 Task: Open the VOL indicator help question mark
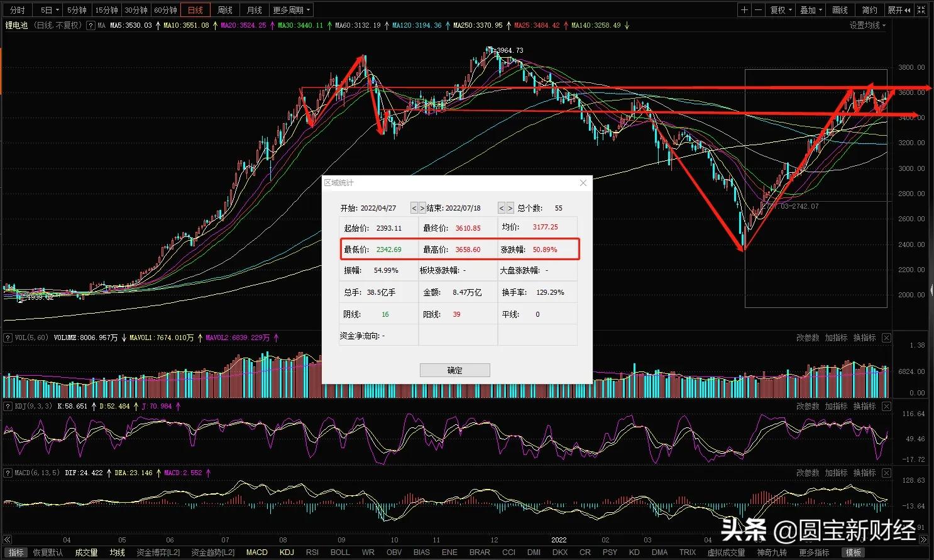[x=8, y=338]
